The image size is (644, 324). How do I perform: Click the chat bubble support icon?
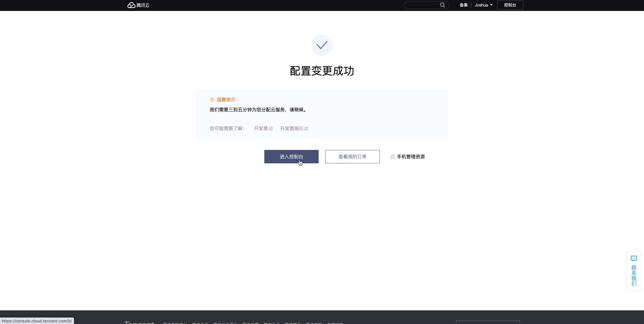coord(634,258)
